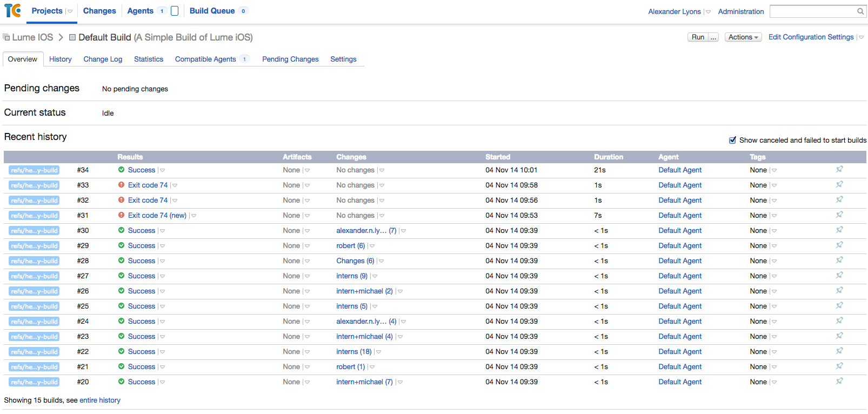Open the Exit code 74 link for build #33
Image resolution: width=868 pixels, height=414 pixels.
click(x=148, y=185)
